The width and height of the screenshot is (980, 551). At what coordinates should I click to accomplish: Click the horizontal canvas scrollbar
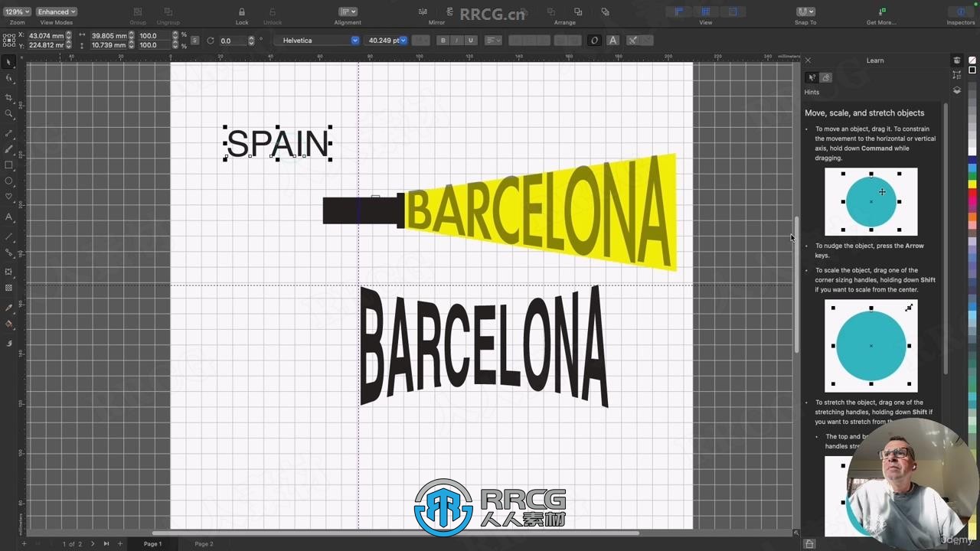tap(396, 533)
